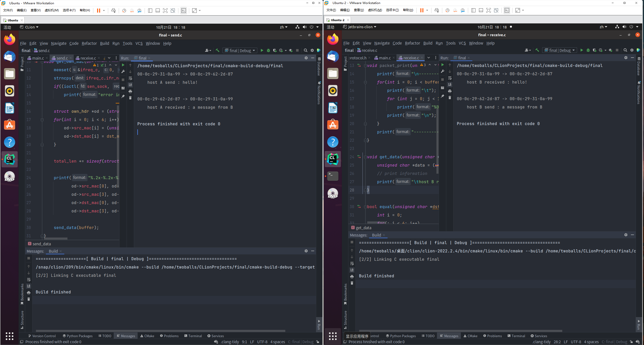Viewport: 644px width, 345px height.
Task: Open Search Everywhere in left CLion
Action: [x=306, y=51]
